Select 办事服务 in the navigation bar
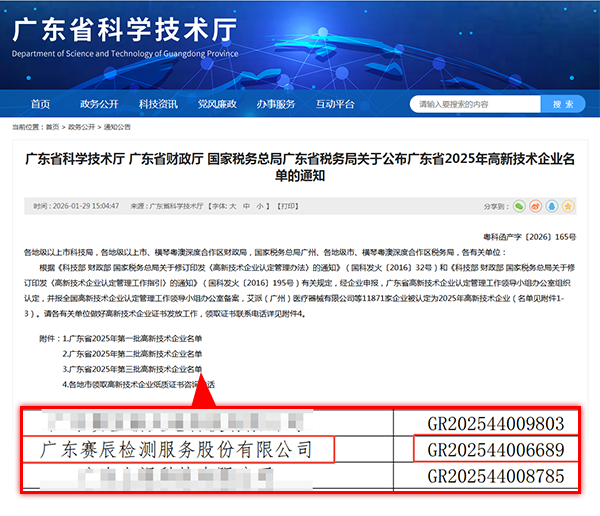Viewport: 600px width, 516px height. pos(276,104)
